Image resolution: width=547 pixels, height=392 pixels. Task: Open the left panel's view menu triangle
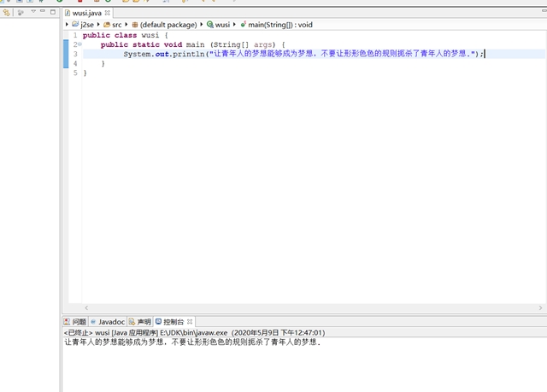tap(33, 12)
